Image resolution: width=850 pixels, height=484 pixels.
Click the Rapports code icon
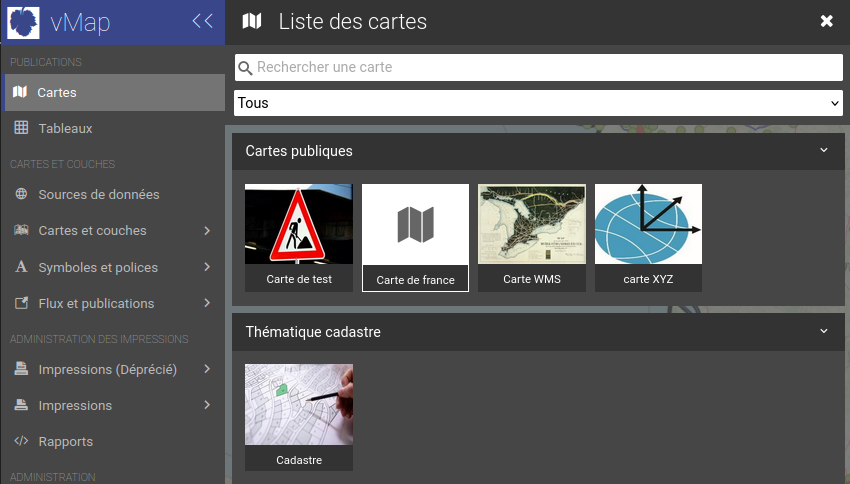click(x=21, y=441)
